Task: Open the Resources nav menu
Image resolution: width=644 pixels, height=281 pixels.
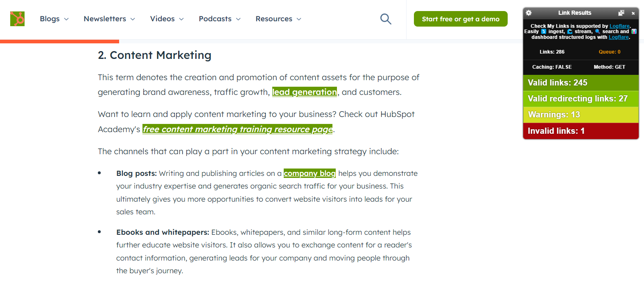Action: click(x=278, y=19)
